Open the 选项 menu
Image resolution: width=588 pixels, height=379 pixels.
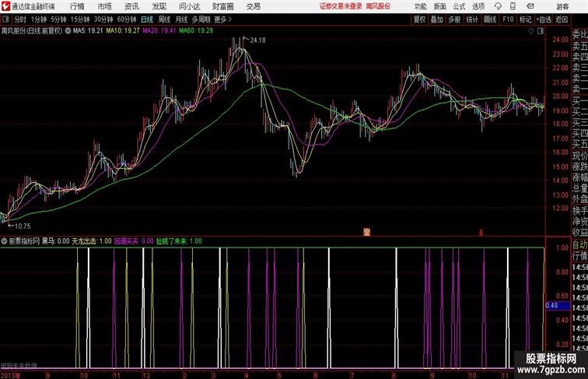click(478, 6)
